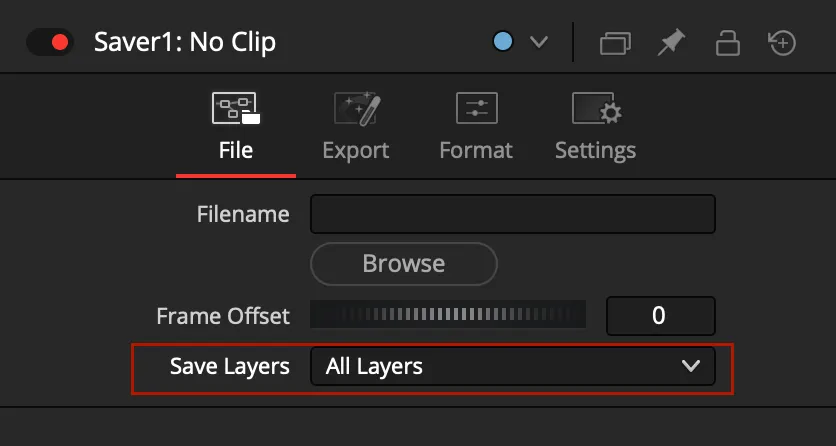This screenshot has width=836, height=446.
Task: Open the Save Layers dropdown
Action: pyautogui.click(x=513, y=366)
